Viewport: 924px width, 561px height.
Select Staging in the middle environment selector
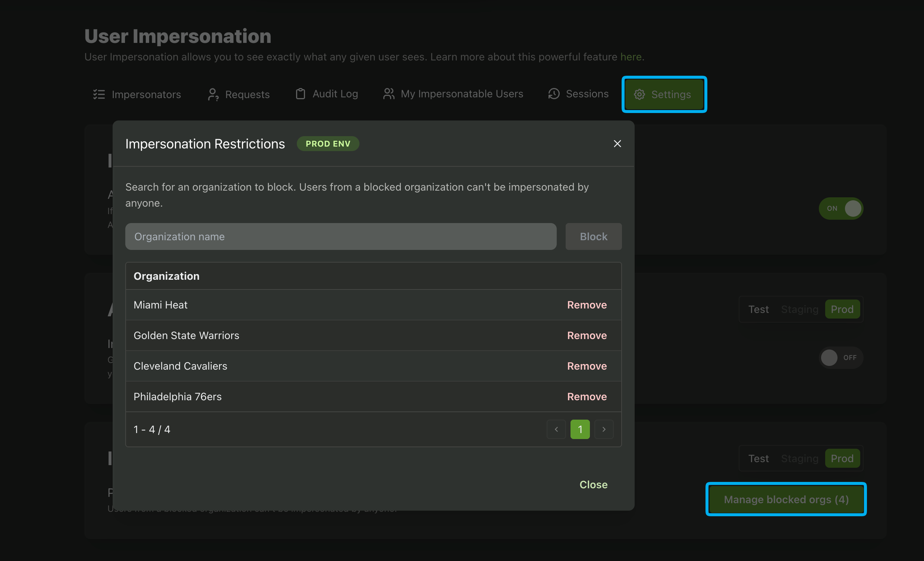click(799, 309)
